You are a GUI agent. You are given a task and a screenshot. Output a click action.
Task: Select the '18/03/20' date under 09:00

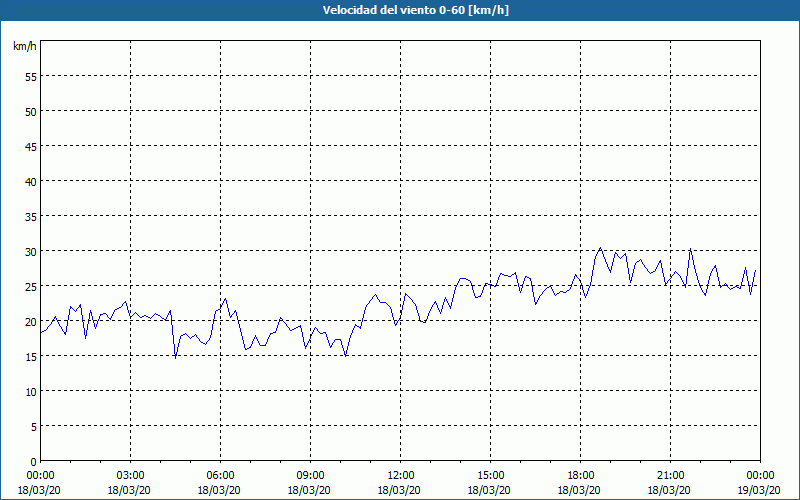coord(311,490)
